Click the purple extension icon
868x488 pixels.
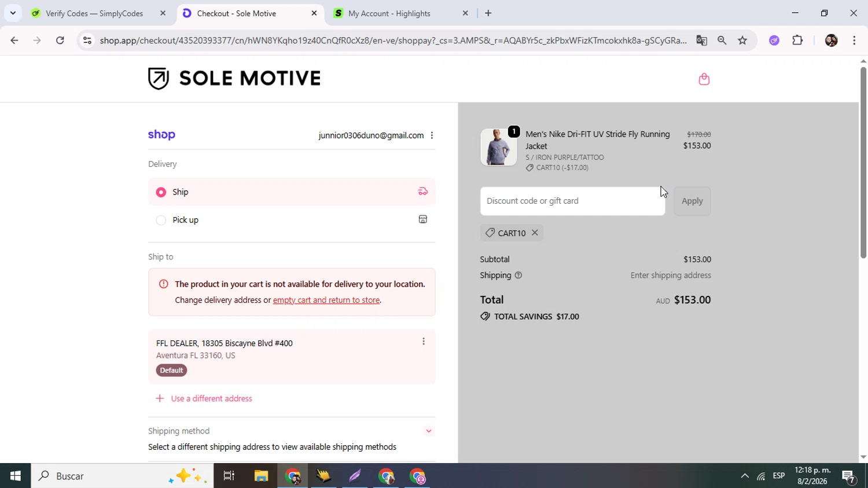774,41
